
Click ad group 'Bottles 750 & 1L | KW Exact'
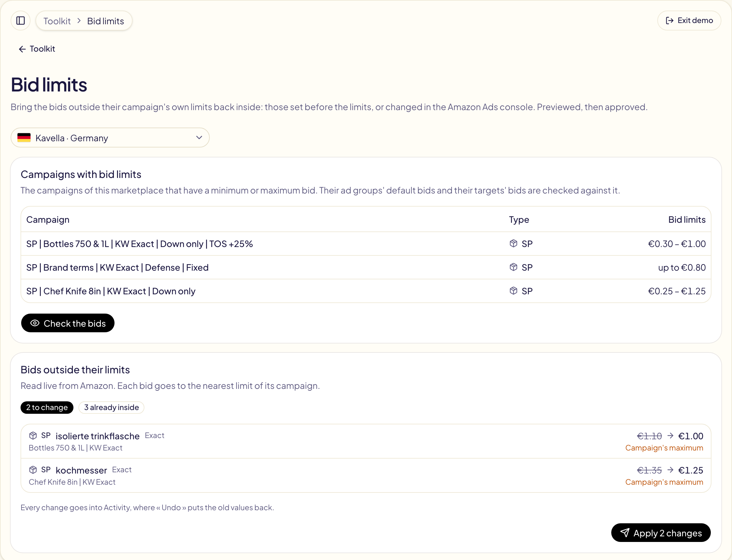(x=76, y=448)
